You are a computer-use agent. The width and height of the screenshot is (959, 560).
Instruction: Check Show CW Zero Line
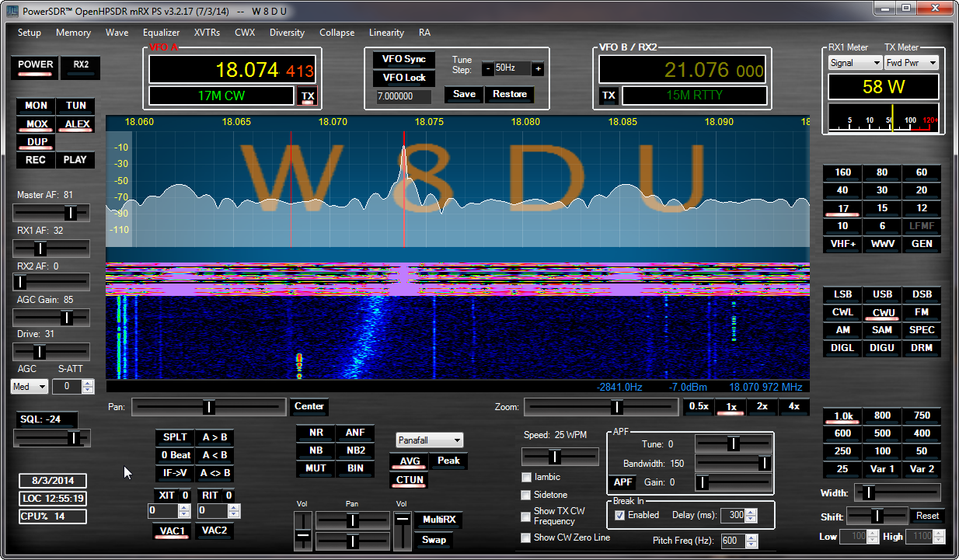pos(566,537)
